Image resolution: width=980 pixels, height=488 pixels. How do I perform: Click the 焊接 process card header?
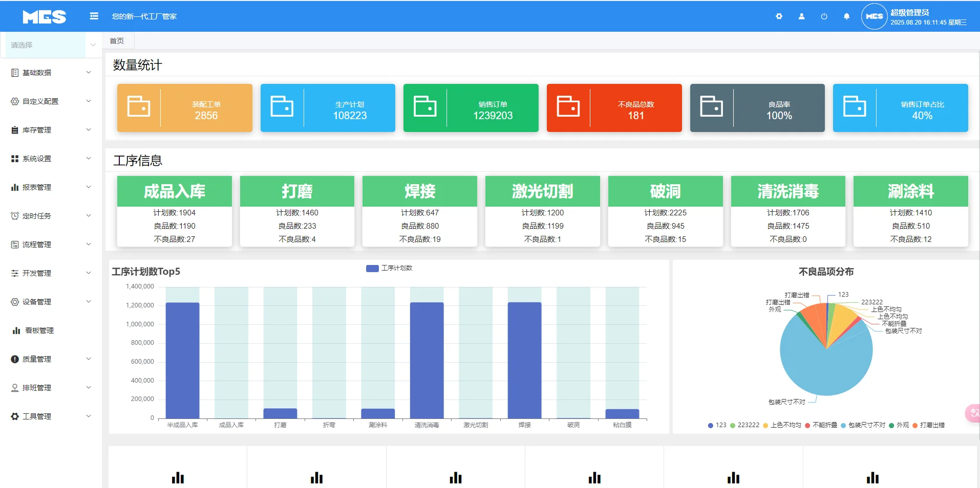(x=420, y=191)
